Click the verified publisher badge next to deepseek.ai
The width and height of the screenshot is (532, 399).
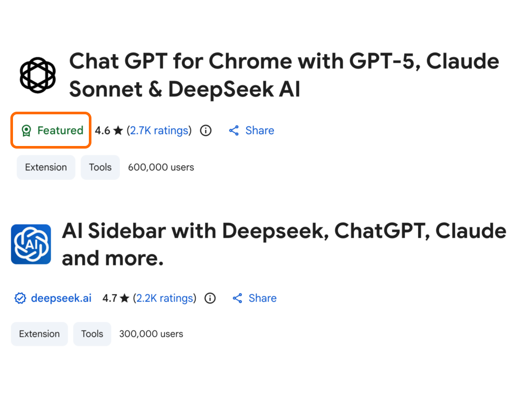(20, 298)
